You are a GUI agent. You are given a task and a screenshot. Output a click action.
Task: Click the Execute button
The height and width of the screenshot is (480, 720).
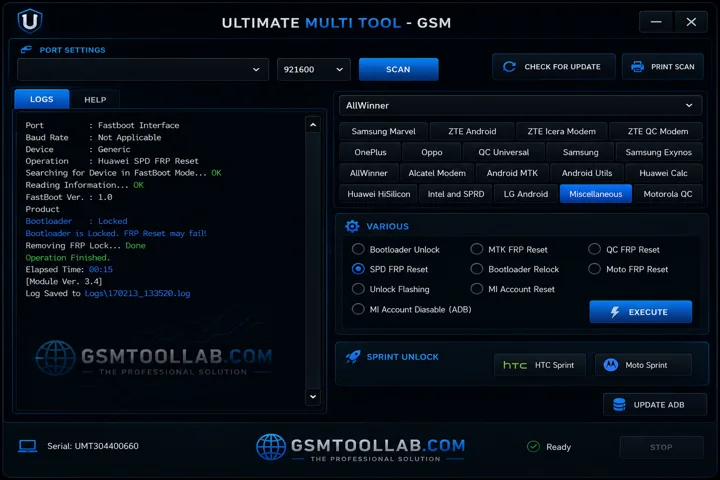641,312
